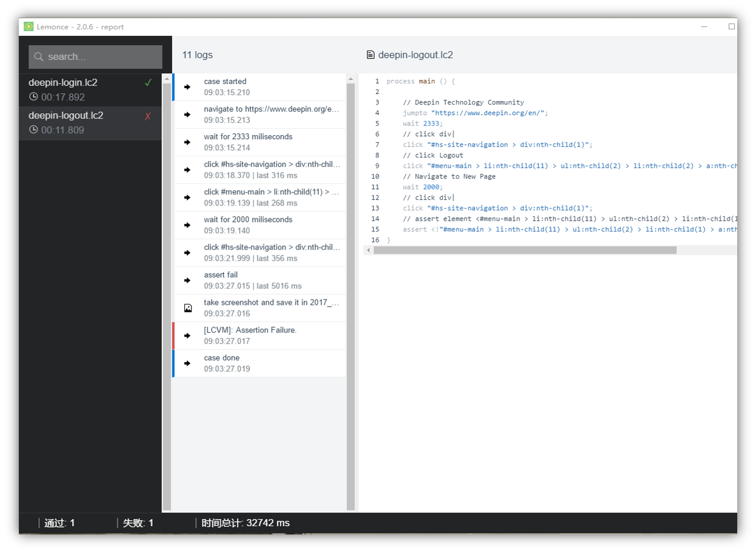
Task: Click green checkmark of deepin-login.lc2
Action: click(x=148, y=83)
